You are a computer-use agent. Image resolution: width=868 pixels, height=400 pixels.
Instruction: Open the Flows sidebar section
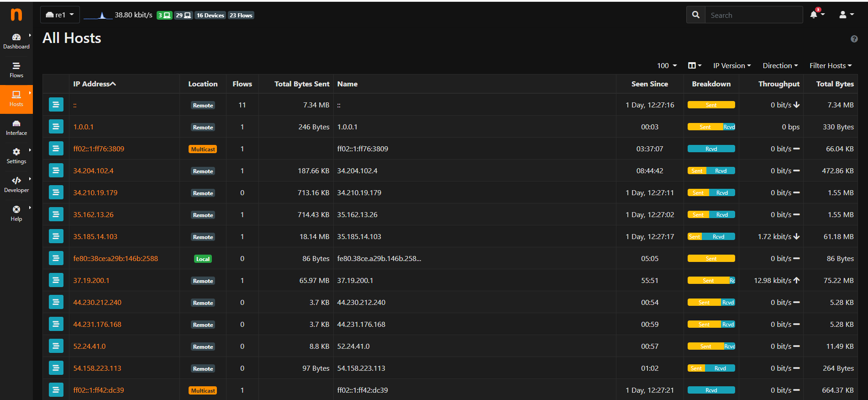(x=16, y=70)
